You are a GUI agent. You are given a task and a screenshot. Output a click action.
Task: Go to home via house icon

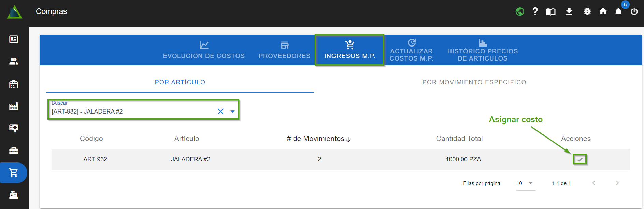pyautogui.click(x=603, y=12)
